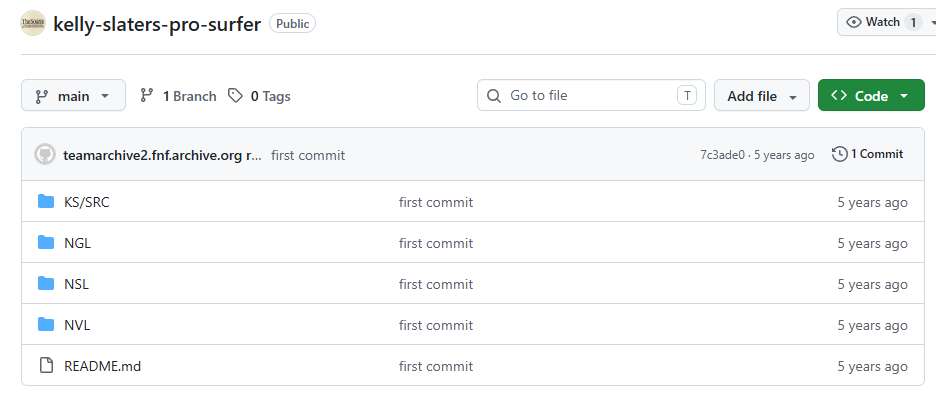936x402 pixels.
Task: Open the Add file dropdown
Action: [x=762, y=96]
